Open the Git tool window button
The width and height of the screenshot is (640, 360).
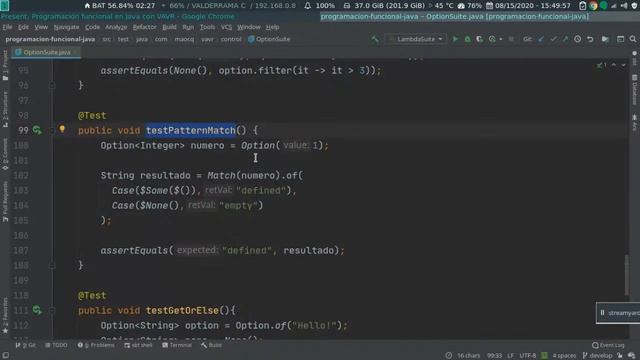(x=26, y=345)
